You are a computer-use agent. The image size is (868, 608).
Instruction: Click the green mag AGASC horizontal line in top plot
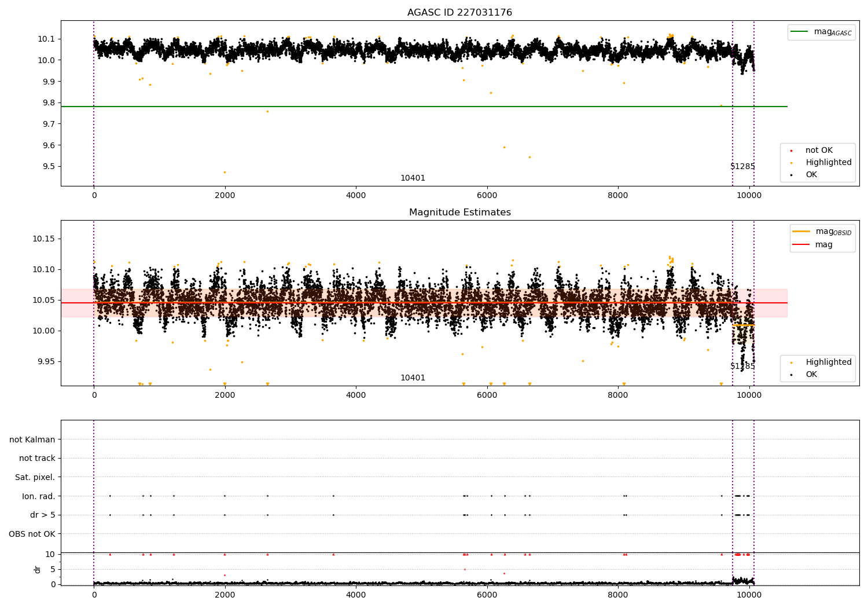(424, 107)
